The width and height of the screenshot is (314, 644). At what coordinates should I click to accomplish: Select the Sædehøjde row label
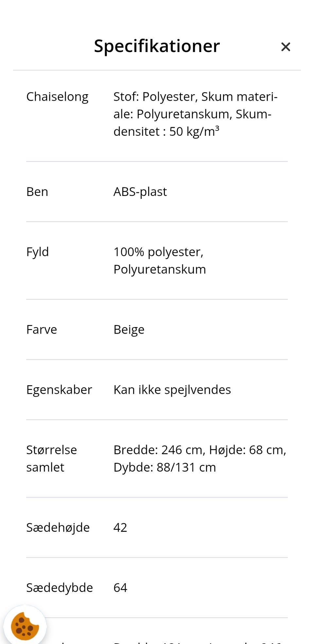58,528
